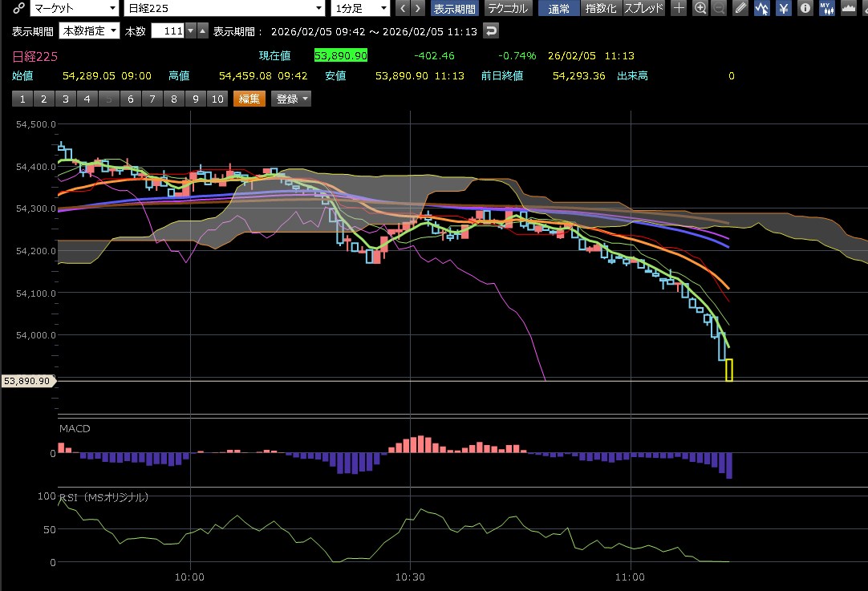Open the マーケット dropdown

pyautogui.click(x=73, y=9)
